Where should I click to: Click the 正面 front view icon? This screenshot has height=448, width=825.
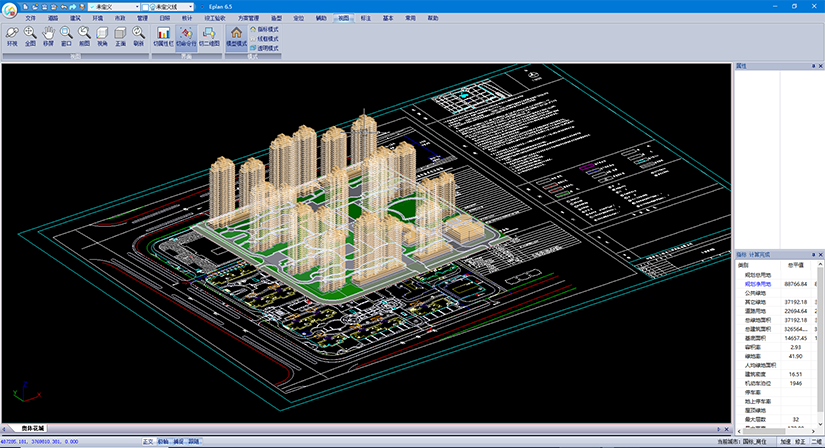(120, 36)
